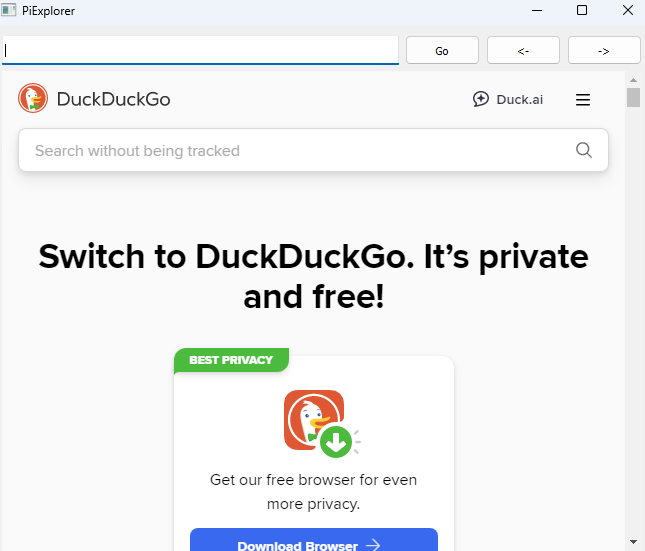Navigate forward with the -> button
Image resolution: width=645 pixels, height=551 pixels.
[x=604, y=51]
